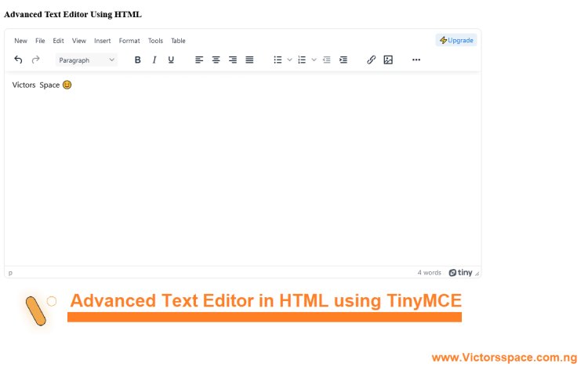The image size is (588, 367).
Task: Open the Format menu
Action: (129, 41)
